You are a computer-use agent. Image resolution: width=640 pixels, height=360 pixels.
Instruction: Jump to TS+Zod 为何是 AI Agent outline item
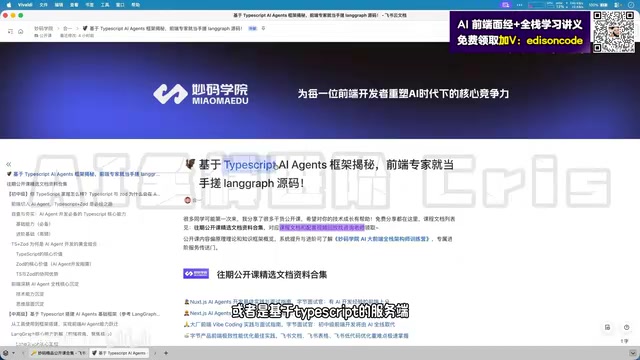click(54, 244)
